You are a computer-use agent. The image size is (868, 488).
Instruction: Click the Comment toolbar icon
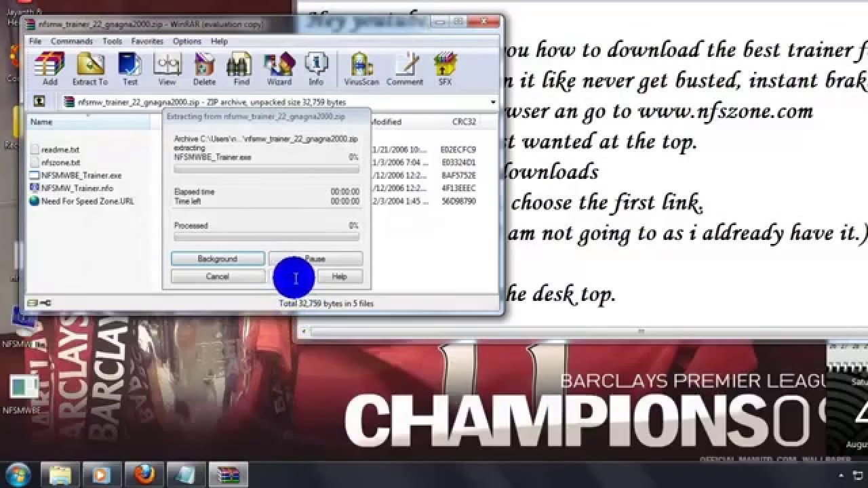pyautogui.click(x=405, y=69)
